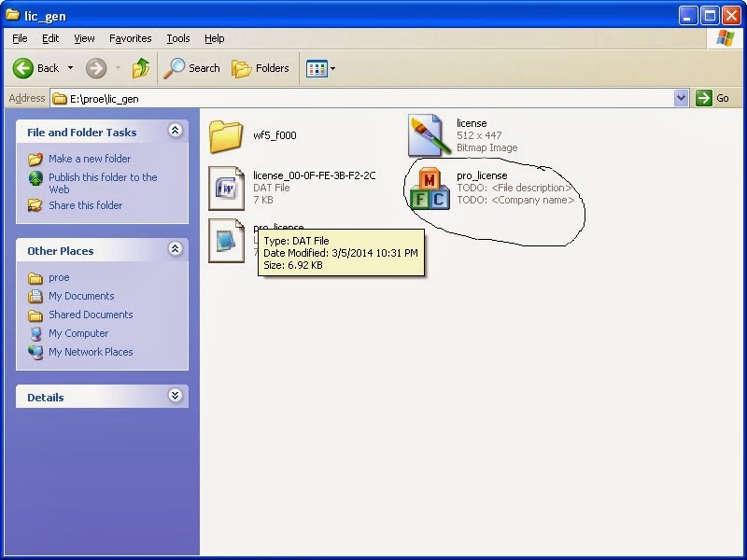Open the Search pane
The width and height of the screenshot is (747, 560).
[191, 68]
